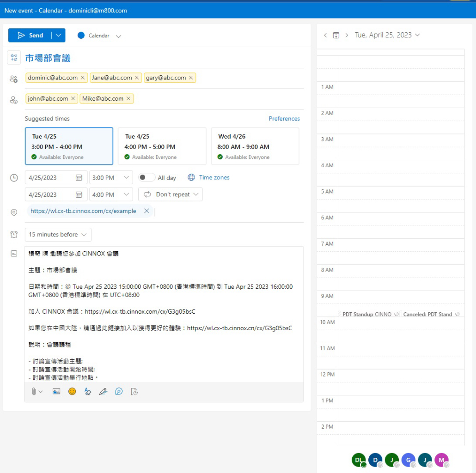
Task: Jump to today in calendar panel
Action: (x=336, y=35)
